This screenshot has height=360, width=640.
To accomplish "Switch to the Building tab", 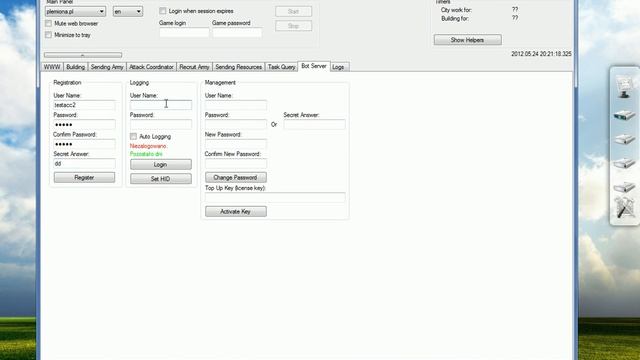I will (76, 67).
